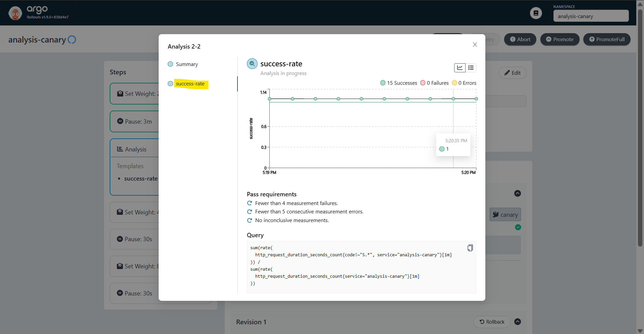Click the scrollbar down arrow
This screenshot has width=644, height=334.
click(640, 331)
